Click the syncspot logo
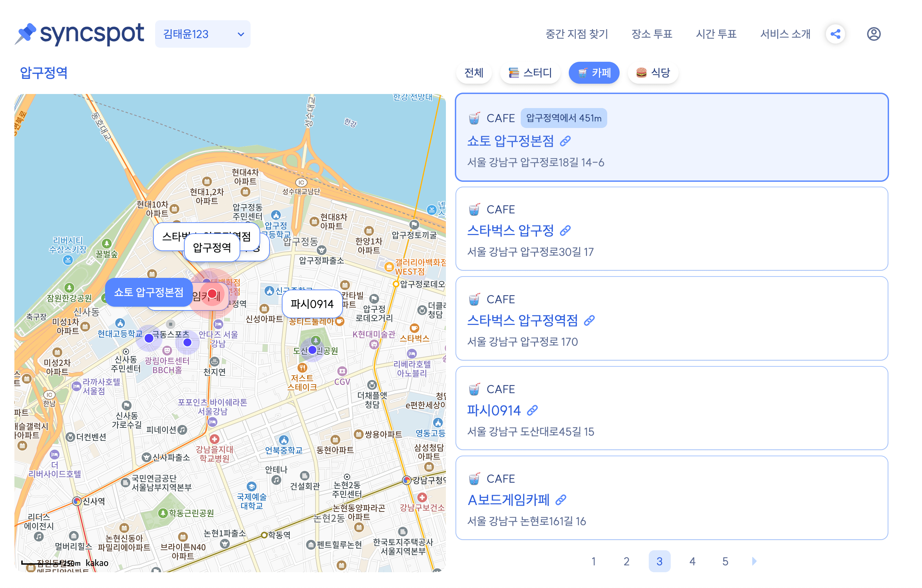 79,34
